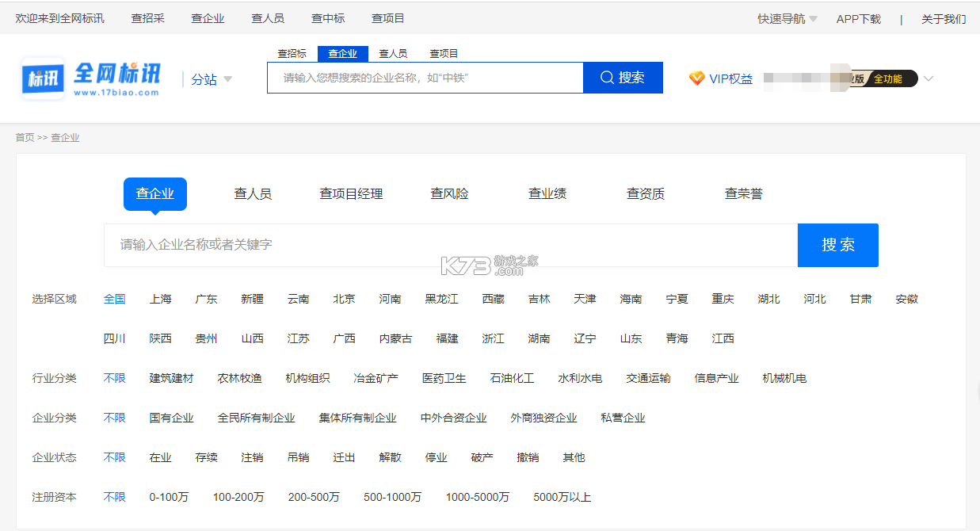Select 西藏 region filter
Screen dimensions: 980x531
(494, 299)
